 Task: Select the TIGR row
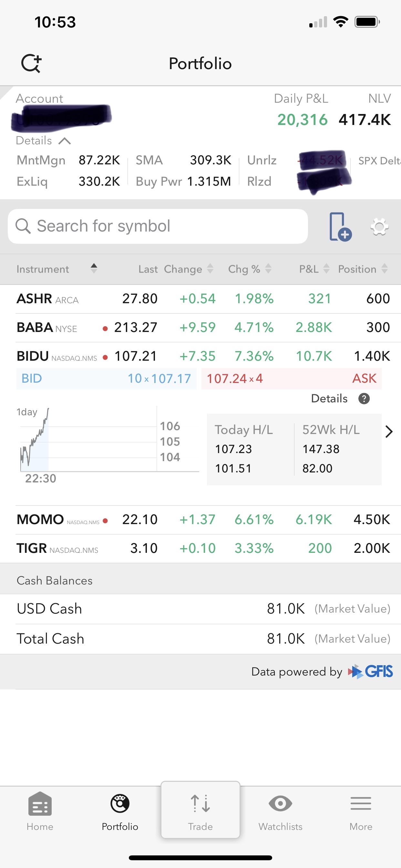click(x=200, y=549)
